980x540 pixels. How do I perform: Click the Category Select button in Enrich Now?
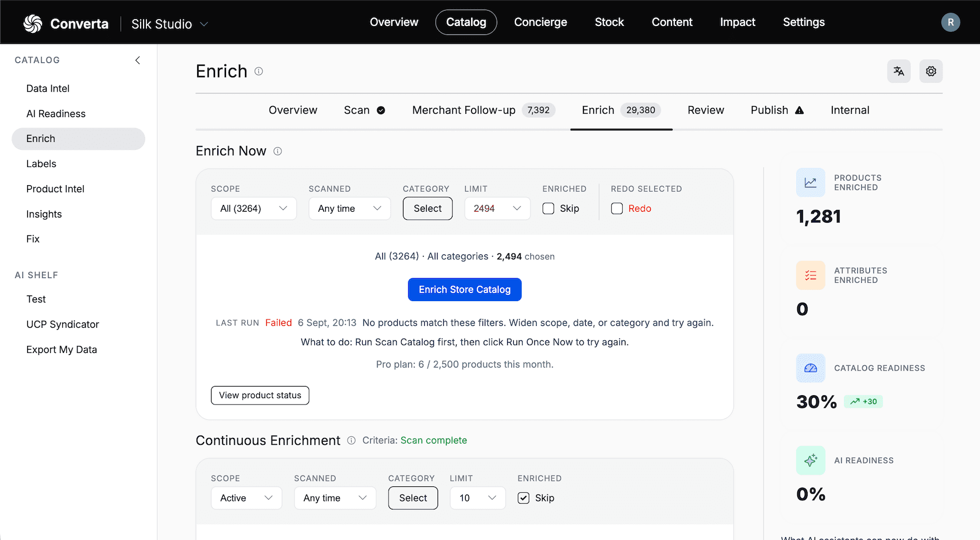coord(428,208)
